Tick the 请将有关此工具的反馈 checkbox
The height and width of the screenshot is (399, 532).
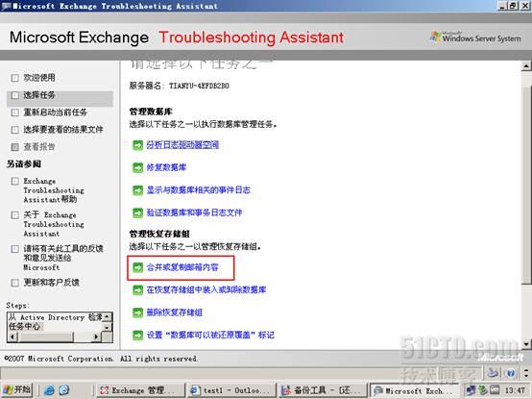pyautogui.click(x=15, y=249)
